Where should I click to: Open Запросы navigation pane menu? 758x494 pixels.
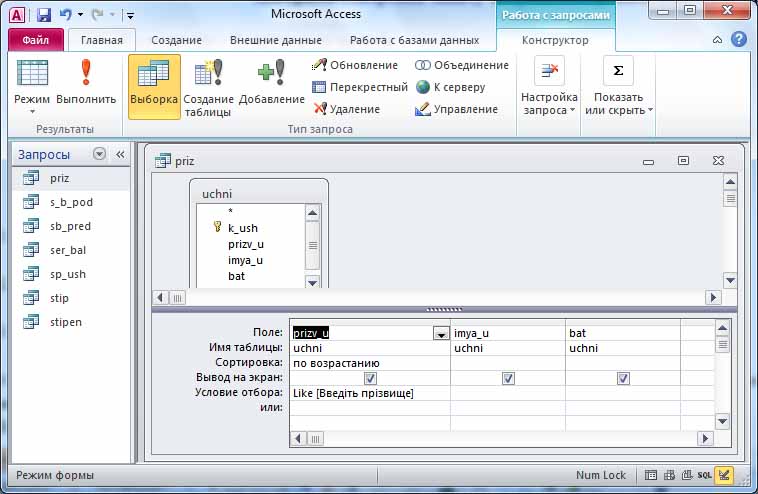[99, 154]
